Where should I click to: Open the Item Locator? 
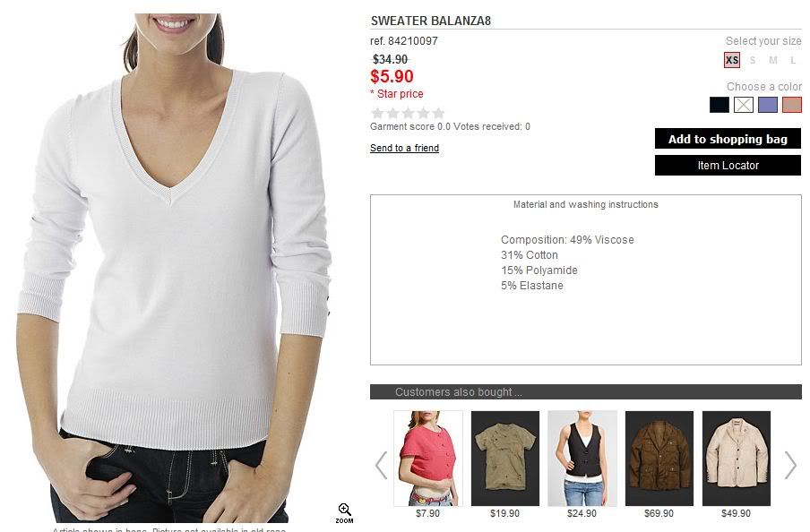pyautogui.click(x=728, y=166)
